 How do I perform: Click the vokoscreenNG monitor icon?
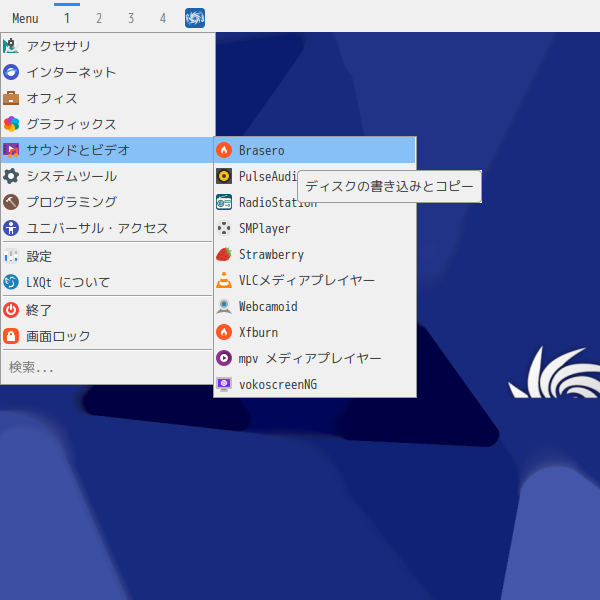coord(224,384)
